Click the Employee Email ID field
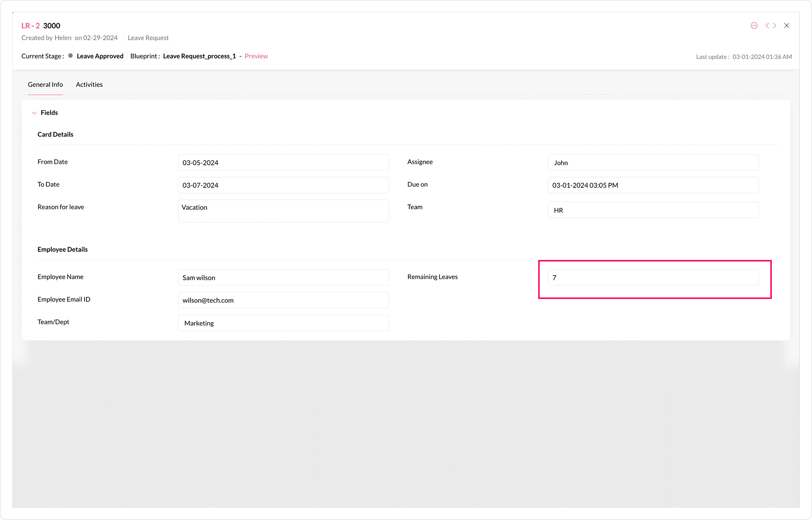The width and height of the screenshot is (812, 520). [283, 300]
